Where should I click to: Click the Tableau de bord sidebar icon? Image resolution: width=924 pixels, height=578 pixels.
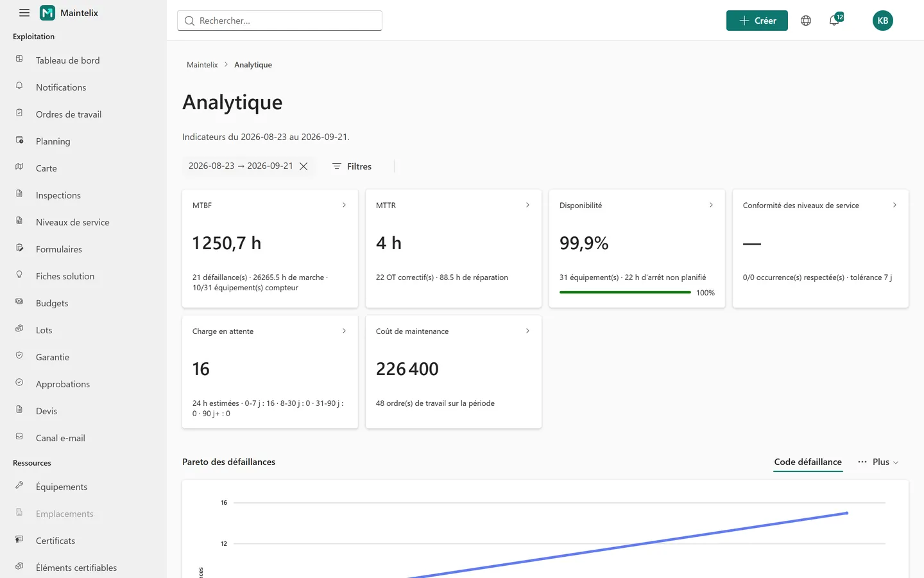pyautogui.click(x=19, y=59)
